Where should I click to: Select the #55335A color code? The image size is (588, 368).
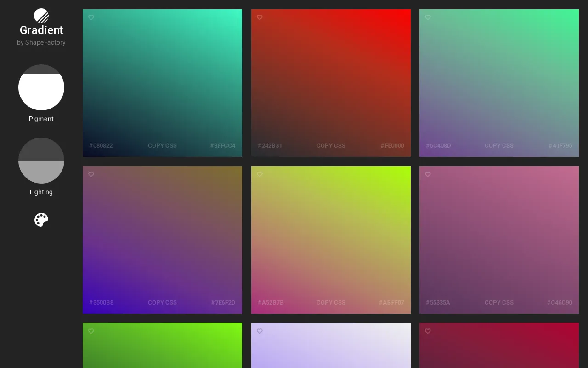click(x=438, y=303)
